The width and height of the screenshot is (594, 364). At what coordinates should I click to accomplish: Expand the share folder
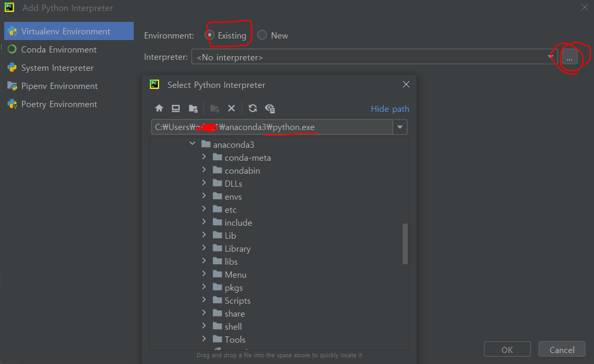204,313
